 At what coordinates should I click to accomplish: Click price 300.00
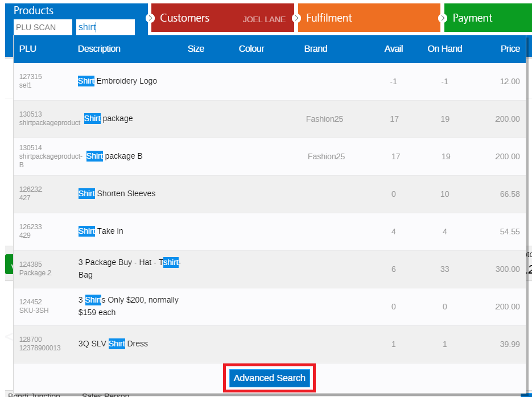[507, 269]
